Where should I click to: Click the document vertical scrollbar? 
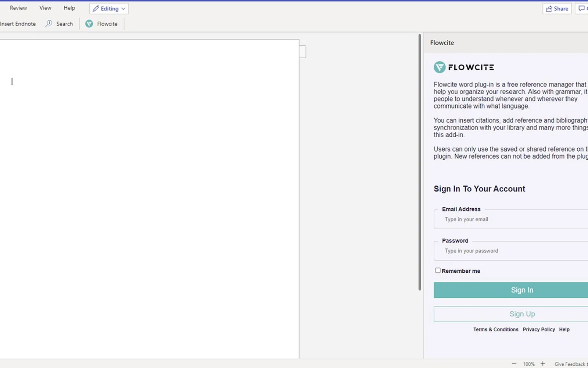point(420,162)
